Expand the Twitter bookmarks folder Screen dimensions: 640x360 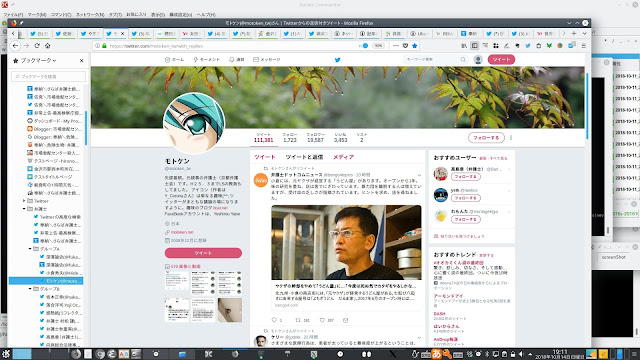tap(24, 201)
